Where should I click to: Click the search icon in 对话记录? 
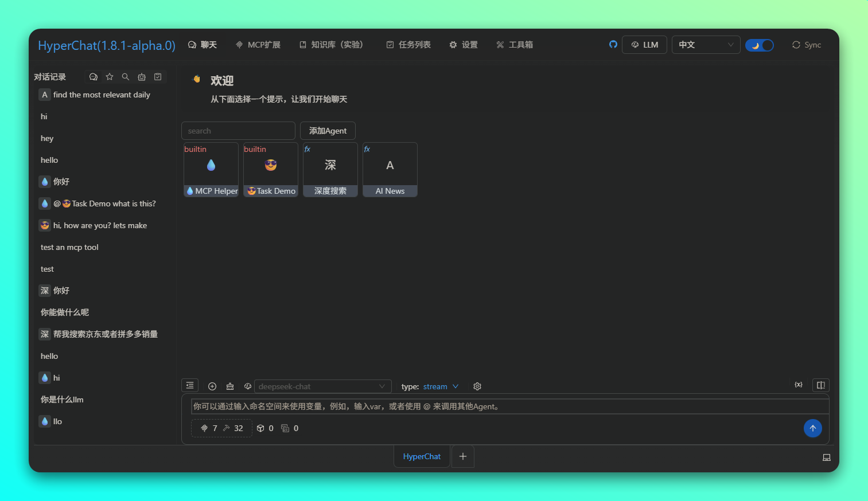(x=126, y=77)
